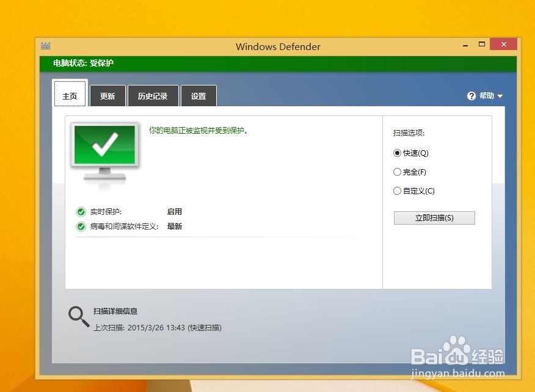Click the 启用 status value

coord(174,211)
